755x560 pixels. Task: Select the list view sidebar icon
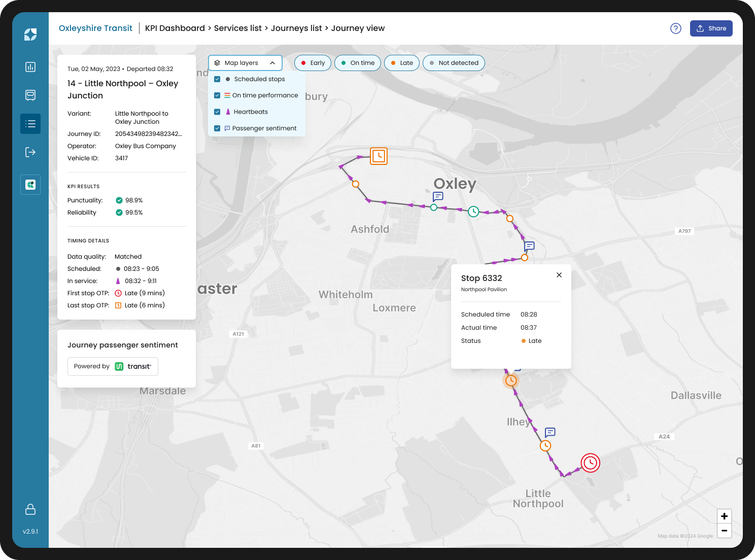[x=30, y=124]
